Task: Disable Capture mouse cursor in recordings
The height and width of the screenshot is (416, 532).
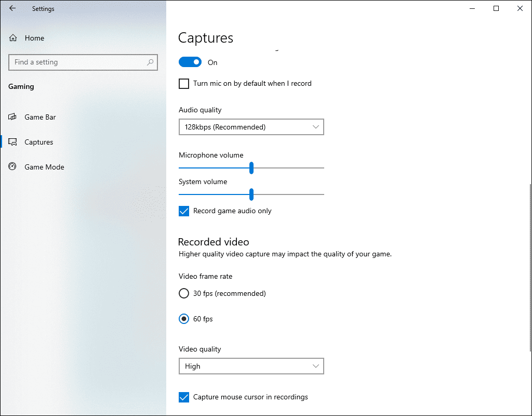Action: (183, 397)
